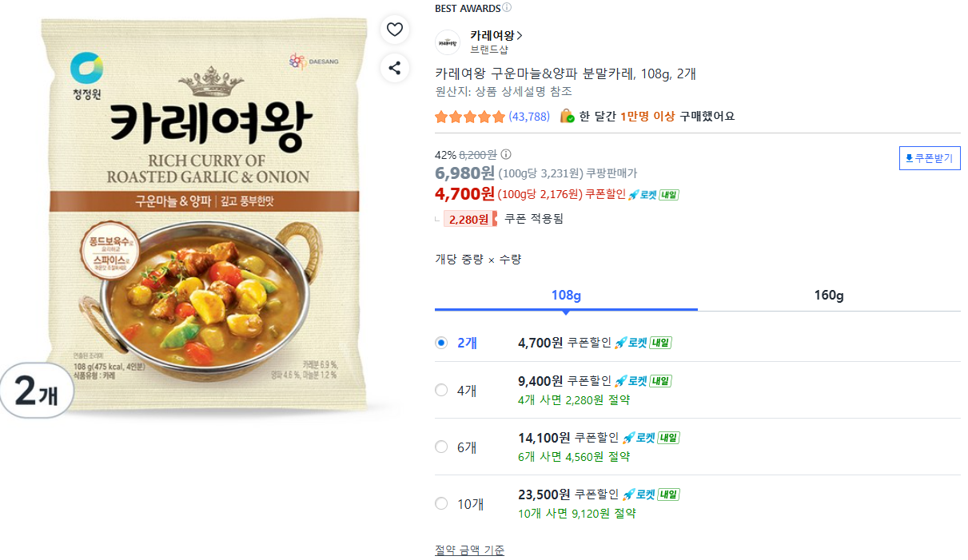Click the info icon beside 8,200원
This screenshot has width=968, height=560.
(x=506, y=155)
